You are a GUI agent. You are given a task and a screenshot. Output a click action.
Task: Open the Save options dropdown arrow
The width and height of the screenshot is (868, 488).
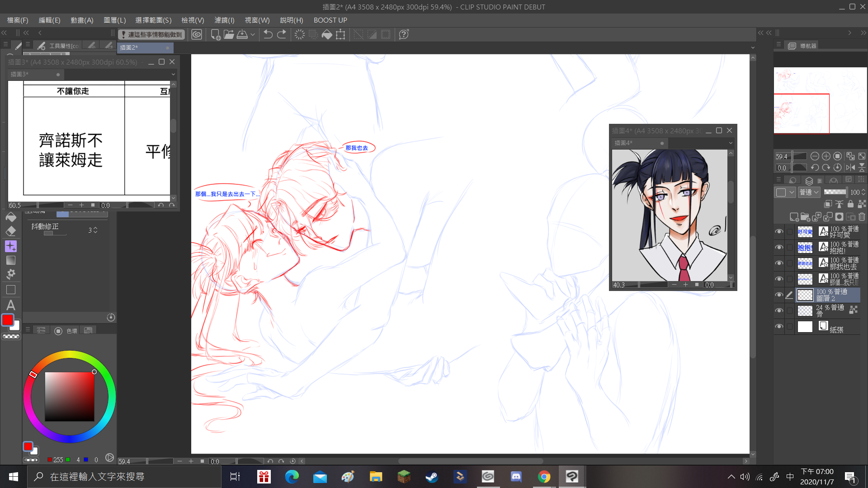[253, 35]
